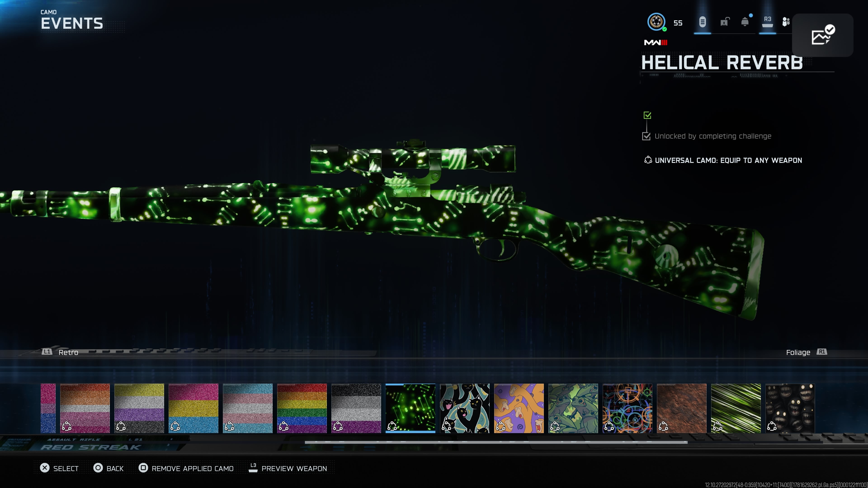Open the R3 menu icon

click(x=767, y=22)
